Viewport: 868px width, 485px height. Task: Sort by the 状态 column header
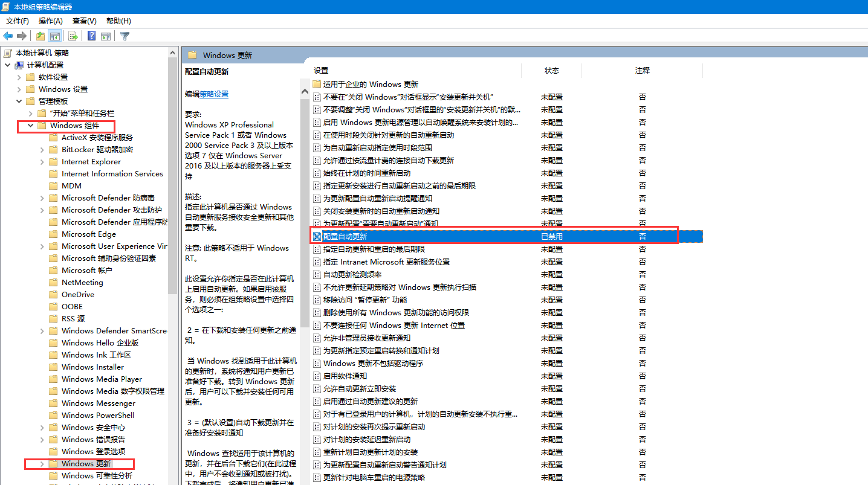[551, 71]
